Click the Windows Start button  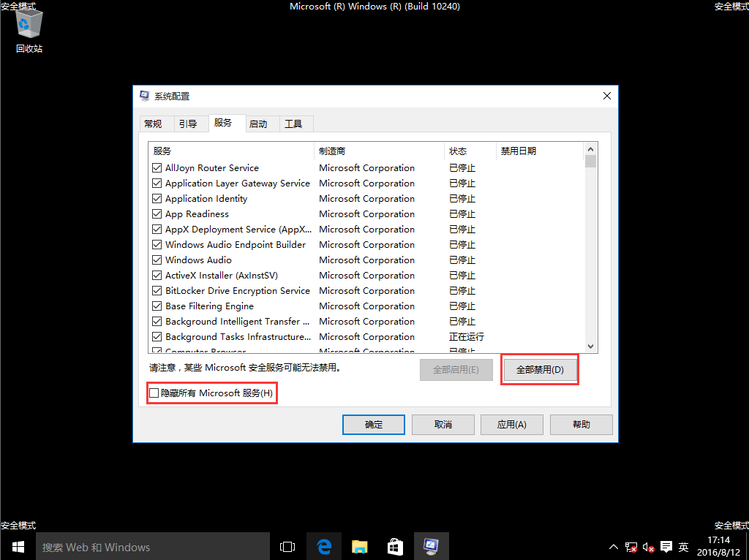[x=18, y=547]
